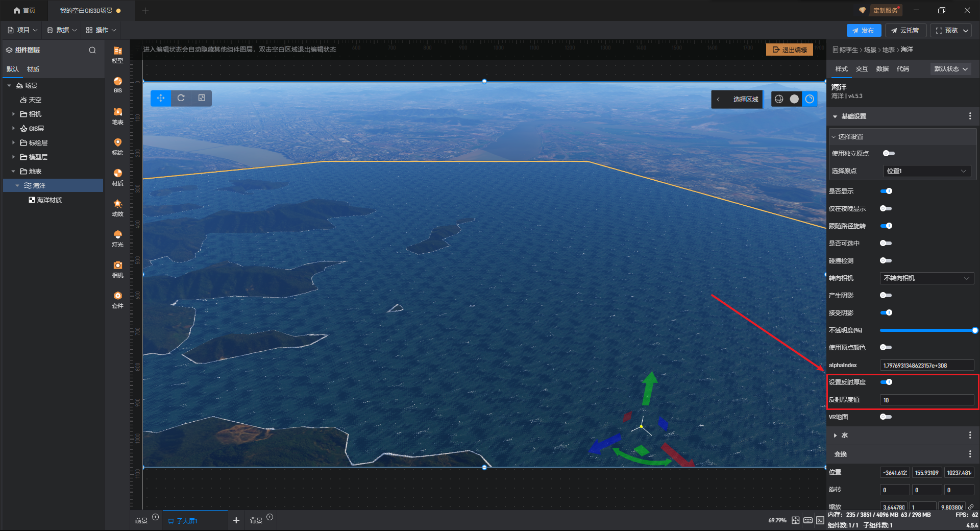The width and height of the screenshot is (980, 531).
Task: Click the 反射厚度值 input field
Action: click(926, 400)
